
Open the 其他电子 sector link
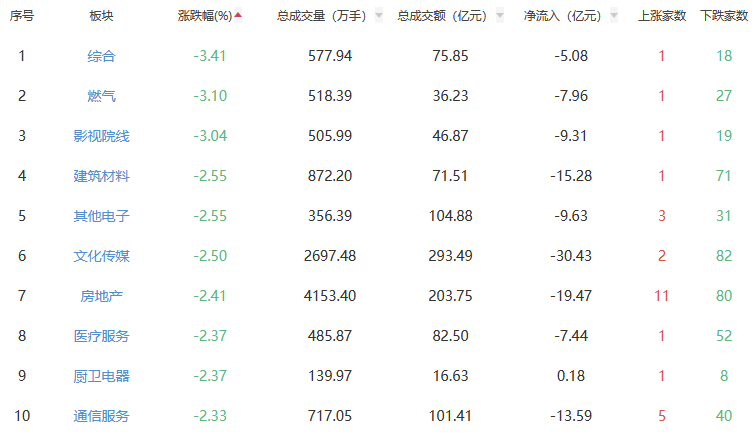pos(101,216)
